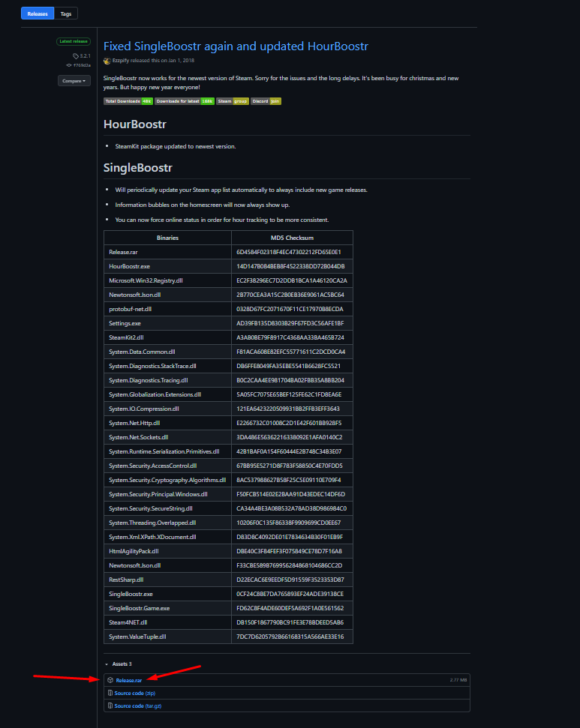Viewport: 580px width, 728px height.
Task: Switch to the Tags tab
Action: (66, 13)
